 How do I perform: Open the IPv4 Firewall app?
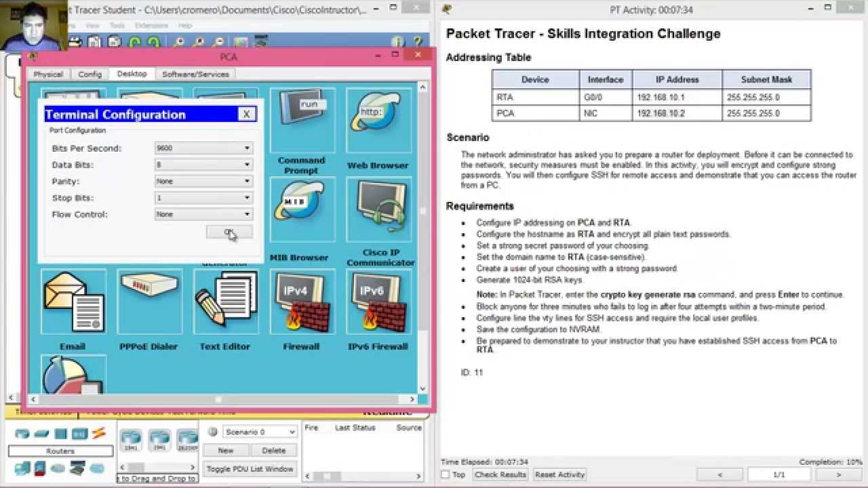pyautogui.click(x=302, y=302)
